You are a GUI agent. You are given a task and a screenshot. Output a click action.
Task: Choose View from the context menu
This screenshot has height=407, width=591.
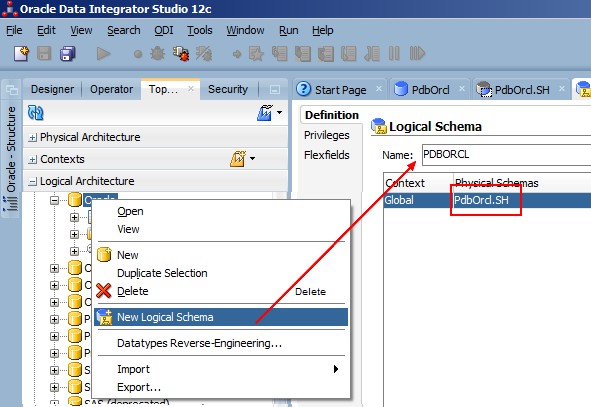coord(221,229)
